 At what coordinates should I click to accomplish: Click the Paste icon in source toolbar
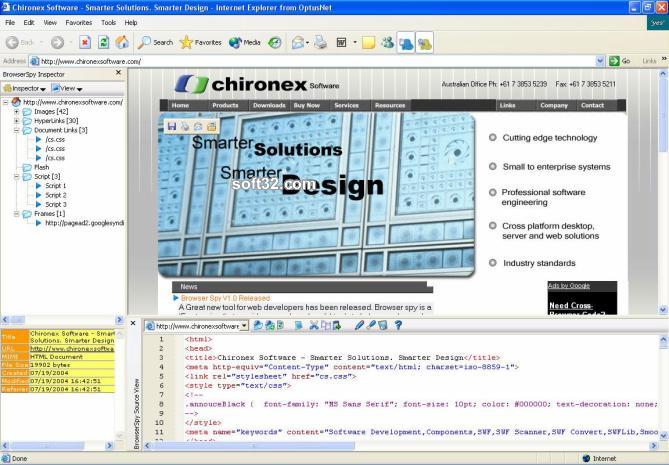pyautogui.click(x=337, y=326)
